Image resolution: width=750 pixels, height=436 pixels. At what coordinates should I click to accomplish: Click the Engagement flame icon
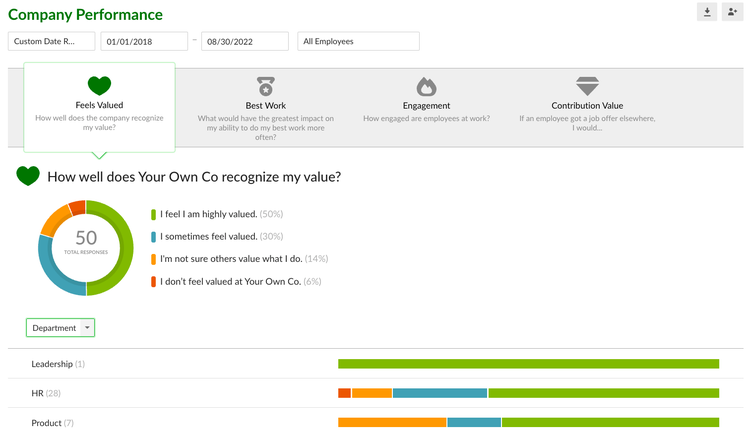(x=426, y=86)
